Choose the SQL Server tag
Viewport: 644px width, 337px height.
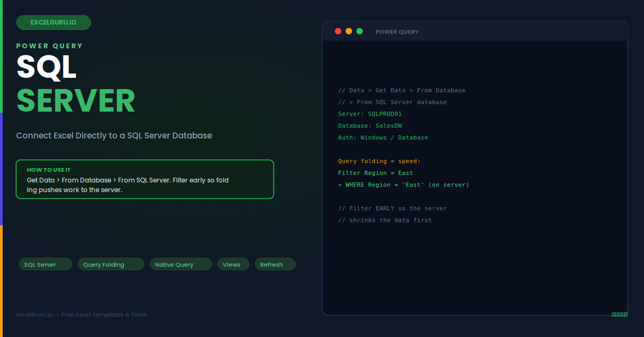pyautogui.click(x=46, y=264)
